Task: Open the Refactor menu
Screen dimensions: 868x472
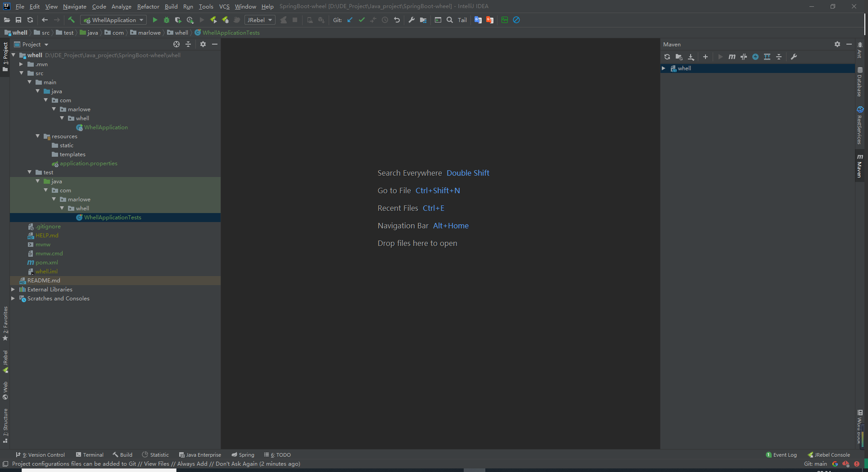Action: pos(148,6)
